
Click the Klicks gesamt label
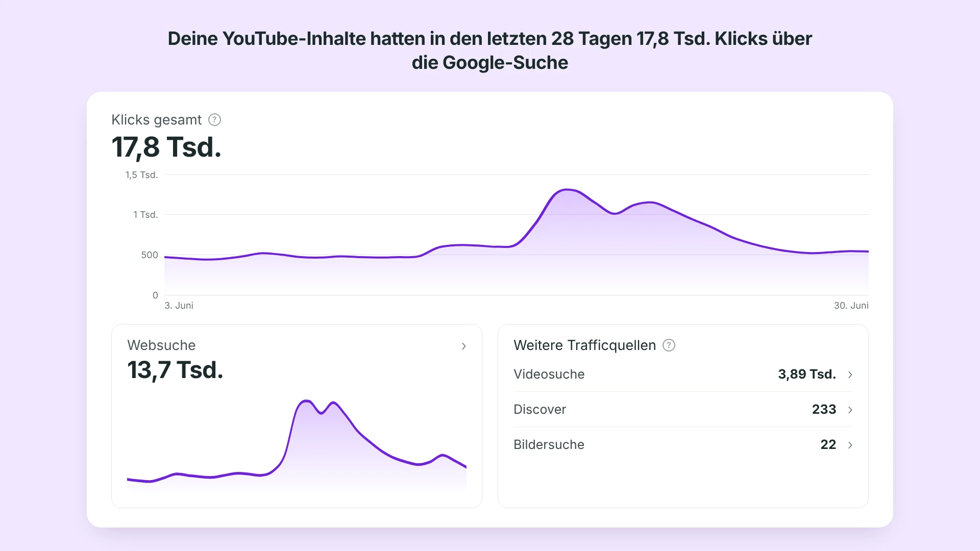coord(156,120)
